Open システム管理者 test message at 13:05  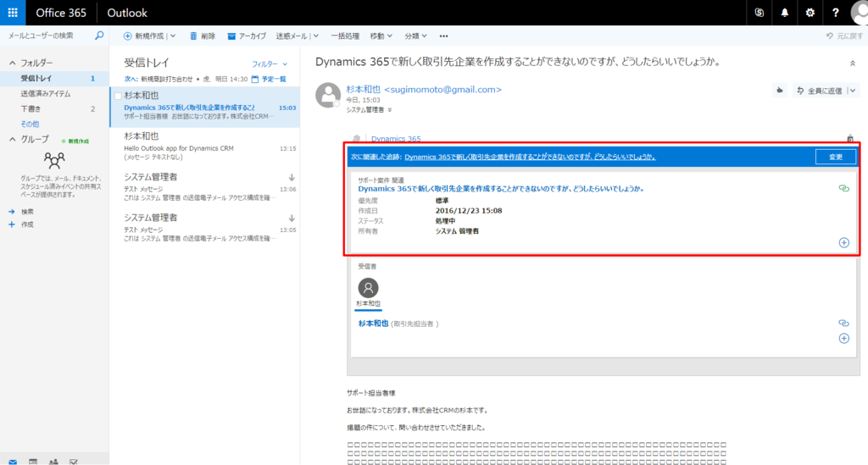205,228
